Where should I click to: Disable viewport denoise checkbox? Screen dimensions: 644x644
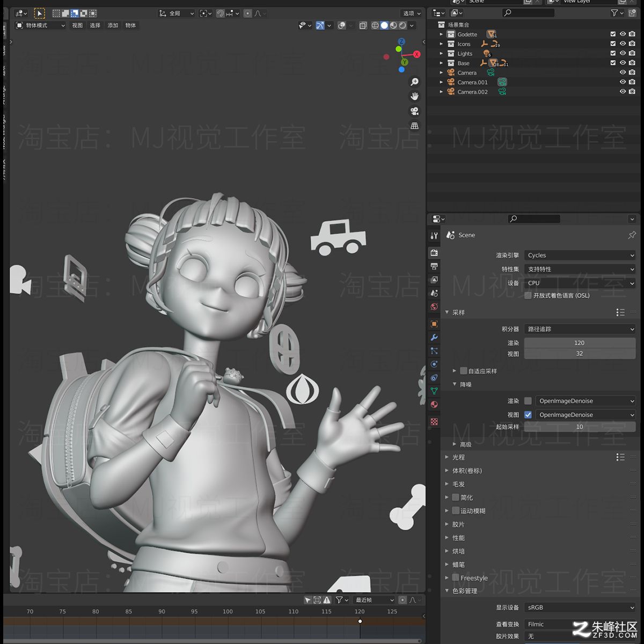[x=528, y=415]
